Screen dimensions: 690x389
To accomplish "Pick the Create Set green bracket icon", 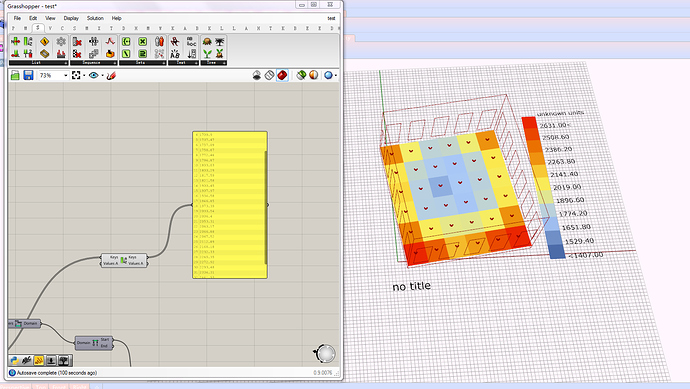I will tap(126, 41).
